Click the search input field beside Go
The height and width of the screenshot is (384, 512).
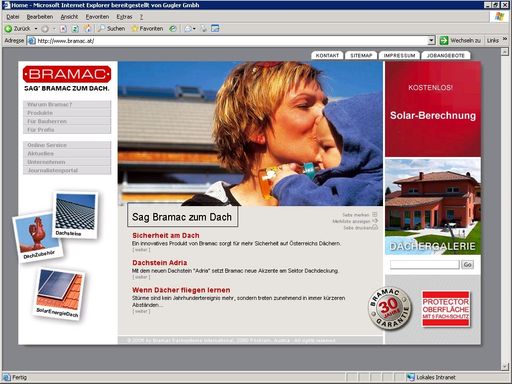point(425,265)
